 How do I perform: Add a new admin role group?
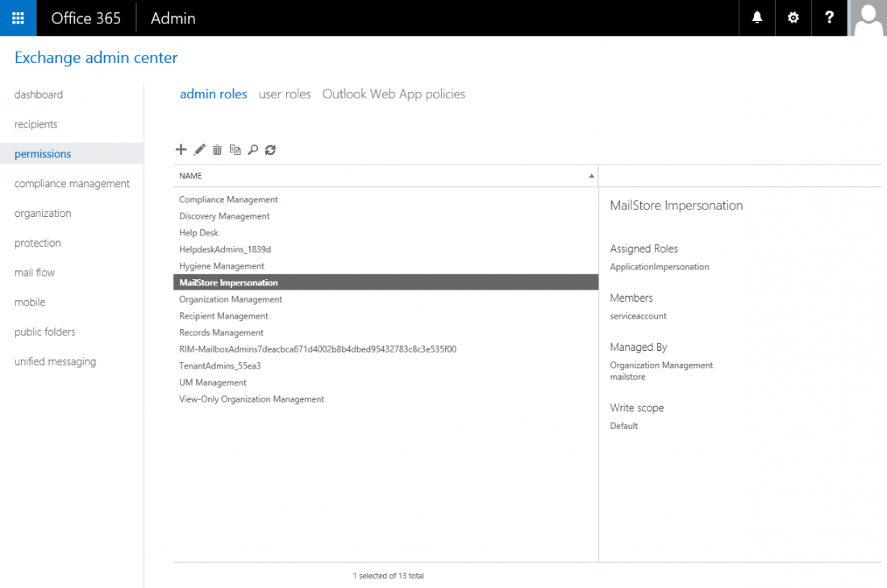pos(181,149)
